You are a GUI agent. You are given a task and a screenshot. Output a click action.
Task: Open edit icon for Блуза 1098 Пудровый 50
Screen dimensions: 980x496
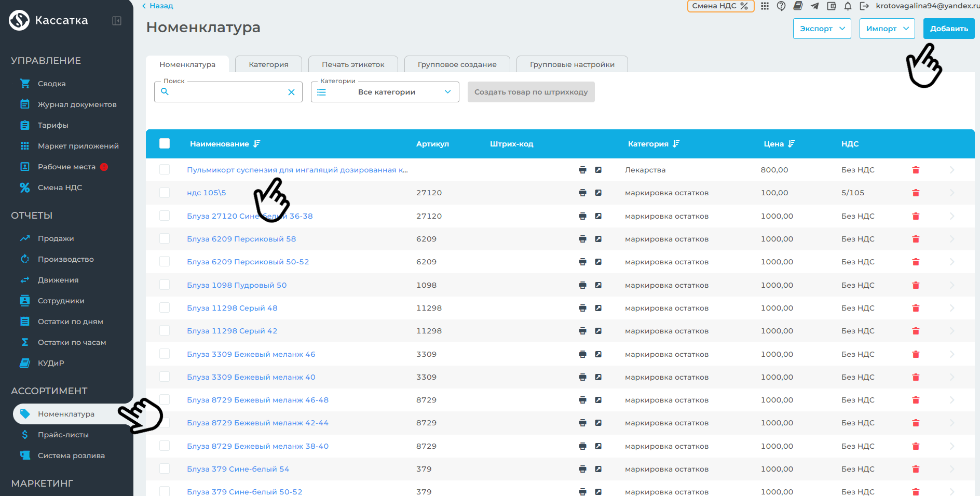point(598,285)
